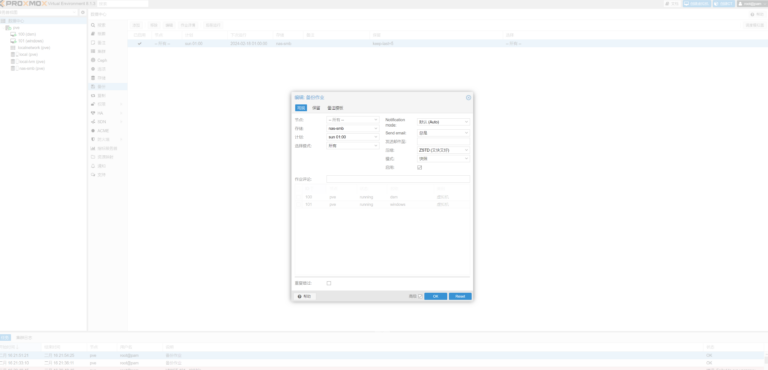Open the storage dropdown showing nas-smb
Image resolution: width=768 pixels, height=370 pixels.
click(x=353, y=128)
